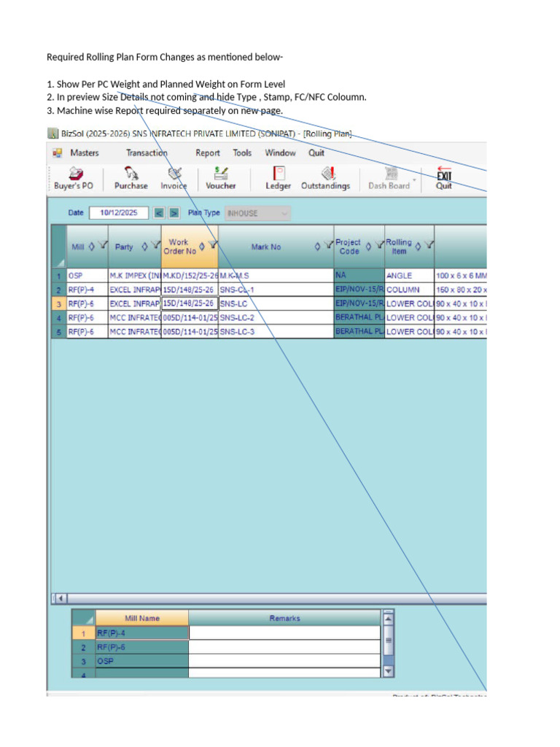Image resolution: width=560 pixels, height=747 pixels.
Task: Go to previous date with left arrow button
Action: [x=159, y=213]
